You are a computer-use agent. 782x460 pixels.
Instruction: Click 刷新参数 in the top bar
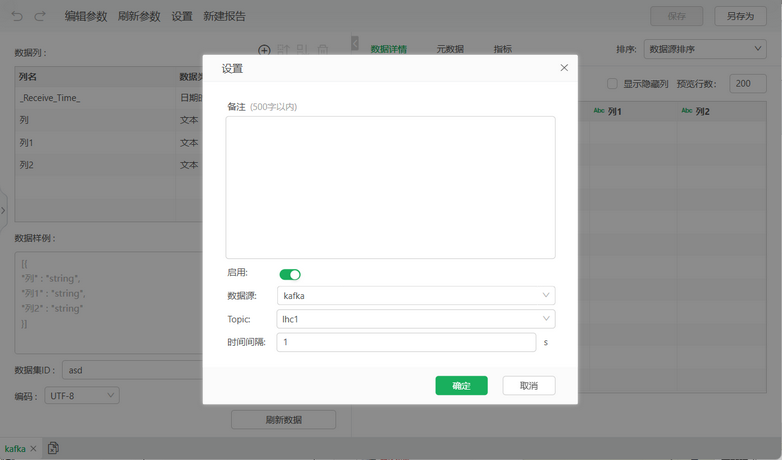pos(139,16)
